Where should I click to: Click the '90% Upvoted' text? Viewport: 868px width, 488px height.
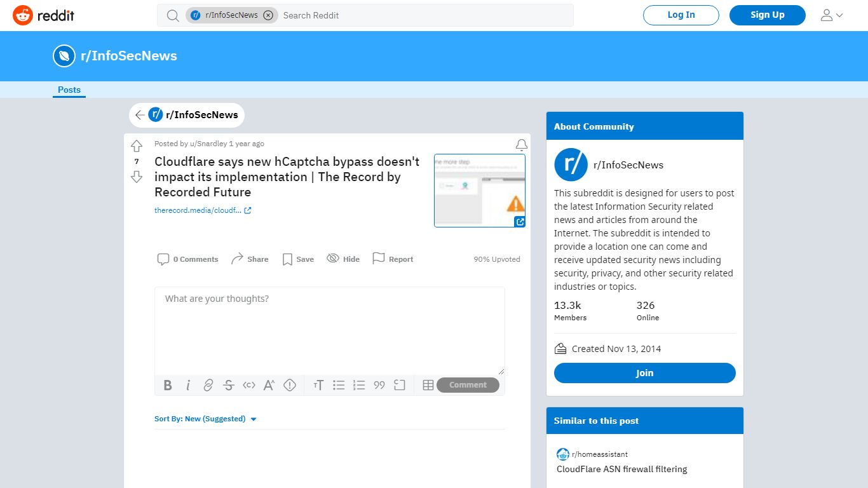[x=497, y=259]
